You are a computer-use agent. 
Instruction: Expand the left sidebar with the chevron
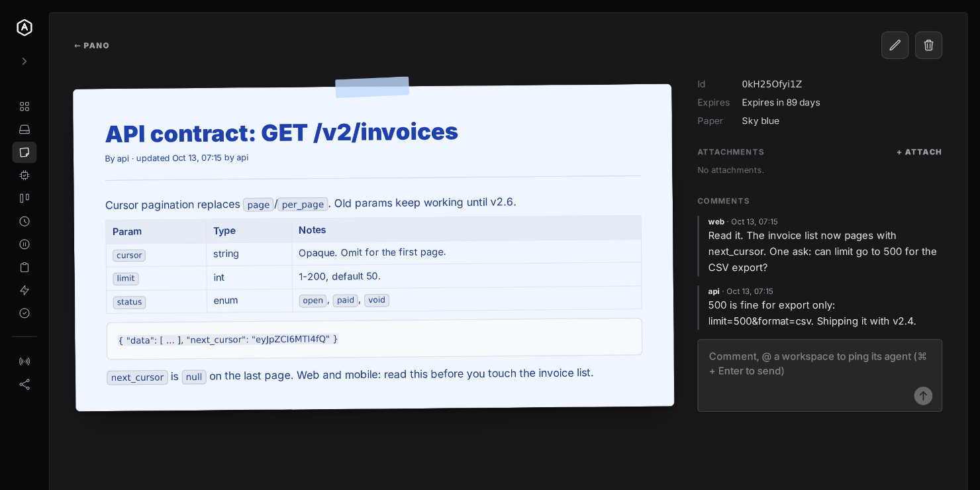pyautogui.click(x=24, y=61)
